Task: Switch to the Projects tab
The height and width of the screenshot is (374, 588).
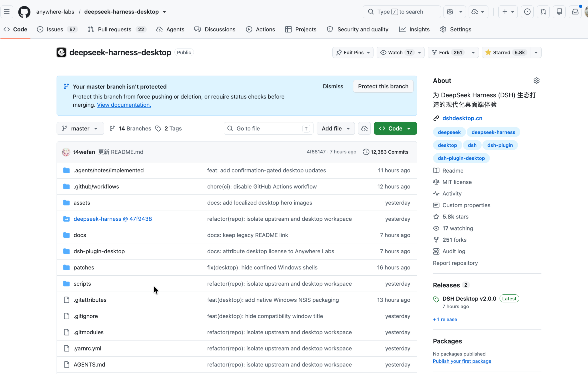Action: pyautogui.click(x=301, y=29)
